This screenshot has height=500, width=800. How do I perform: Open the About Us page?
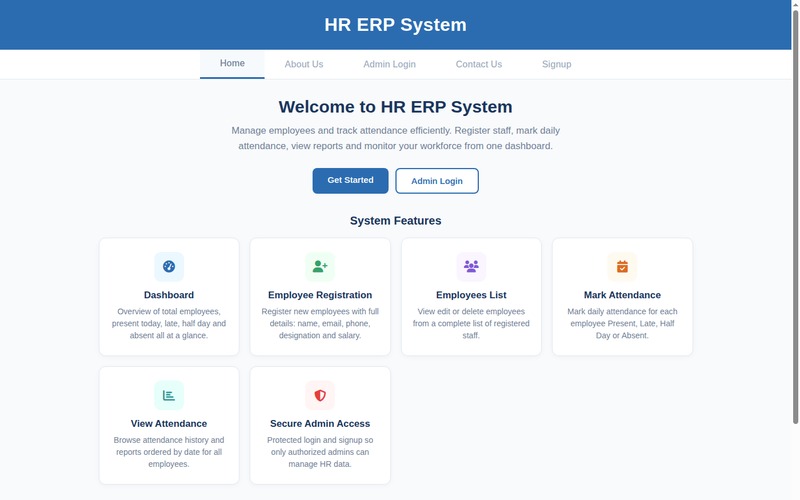pyautogui.click(x=304, y=64)
